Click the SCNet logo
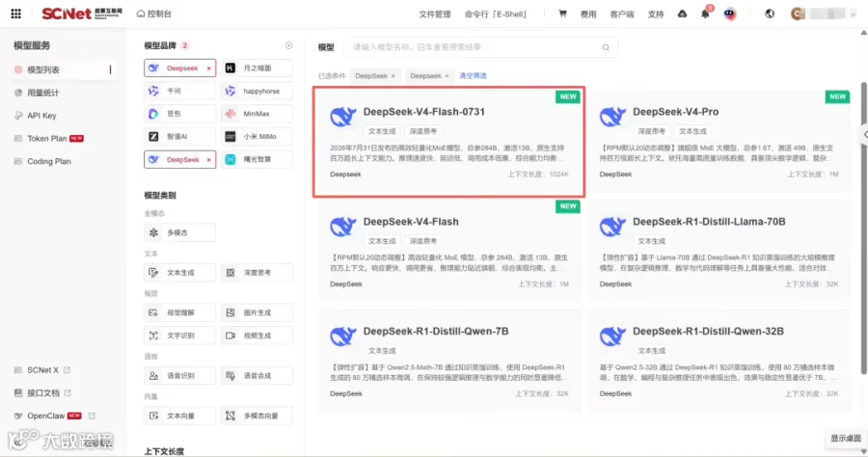The width and height of the screenshot is (868, 457). [82, 13]
